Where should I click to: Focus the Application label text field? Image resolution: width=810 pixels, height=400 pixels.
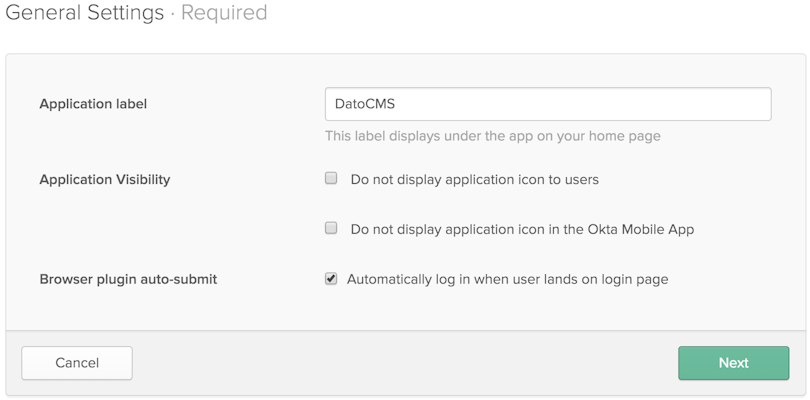(x=548, y=104)
